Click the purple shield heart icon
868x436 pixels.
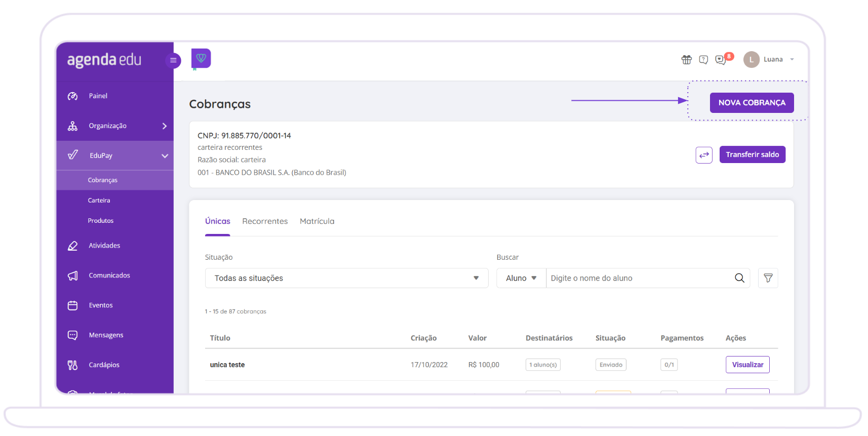pyautogui.click(x=201, y=58)
